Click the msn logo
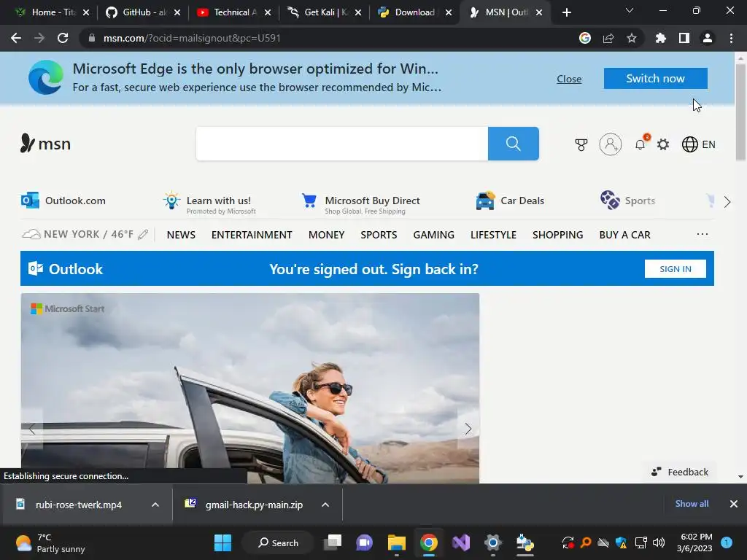747x560 pixels. 45,144
